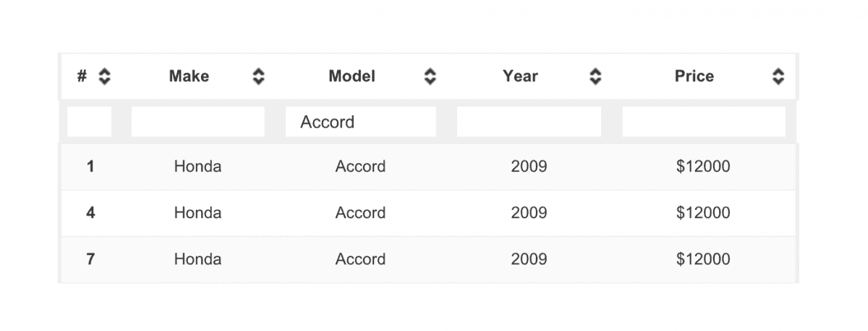Click Honda cell in row 7

(x=197, y=259)
